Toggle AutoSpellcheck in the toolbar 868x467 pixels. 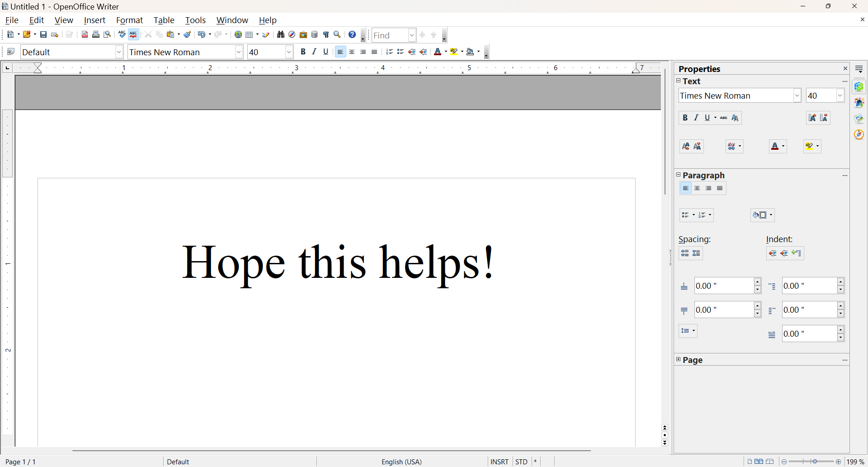click(x=133, y=35)
